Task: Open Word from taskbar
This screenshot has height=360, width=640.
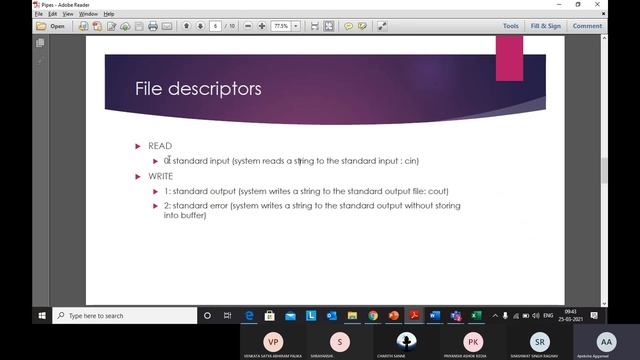Action: [435, 316]
